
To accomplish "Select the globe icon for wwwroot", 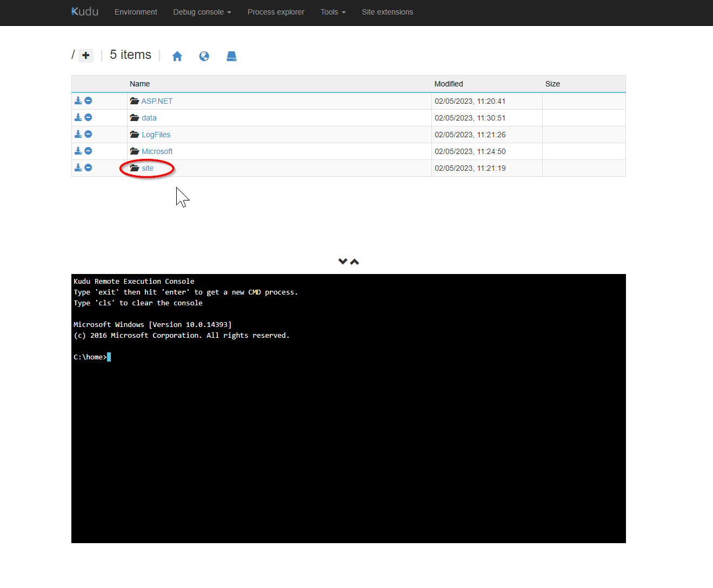I will click(204, 56).
